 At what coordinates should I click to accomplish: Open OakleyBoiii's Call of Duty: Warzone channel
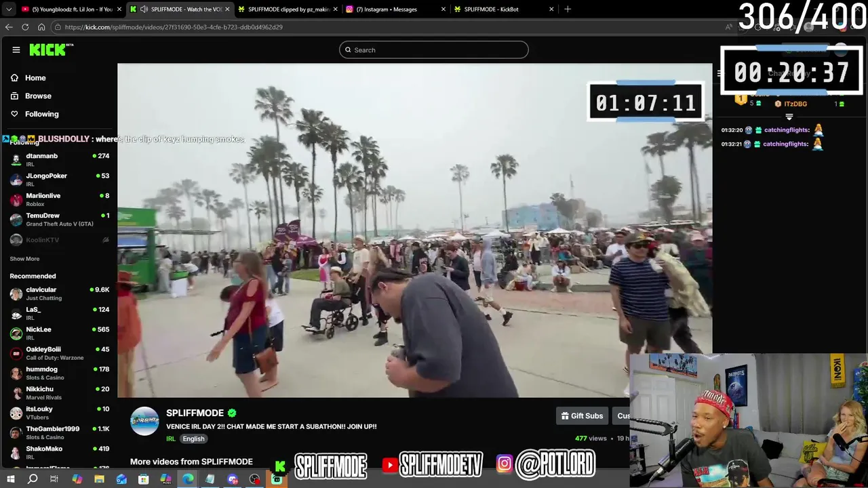coord(60,353)
